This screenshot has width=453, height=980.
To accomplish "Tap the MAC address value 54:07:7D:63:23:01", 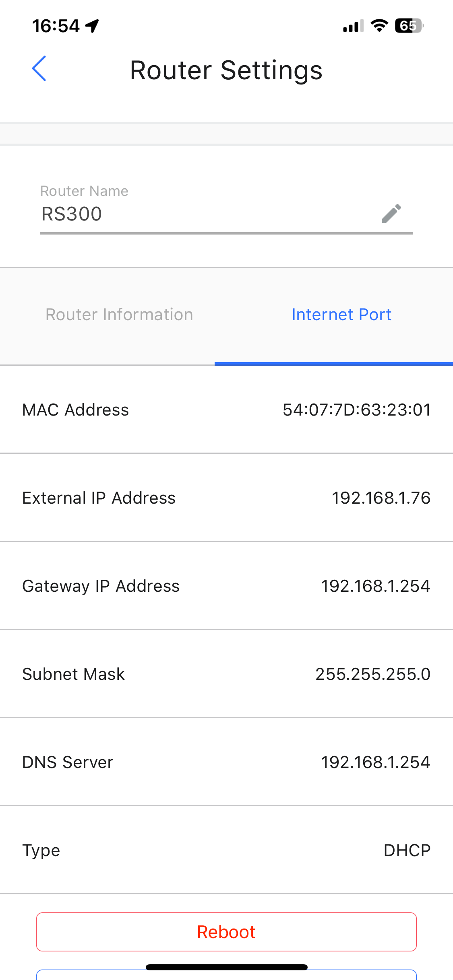I will [x=357, y=410].
